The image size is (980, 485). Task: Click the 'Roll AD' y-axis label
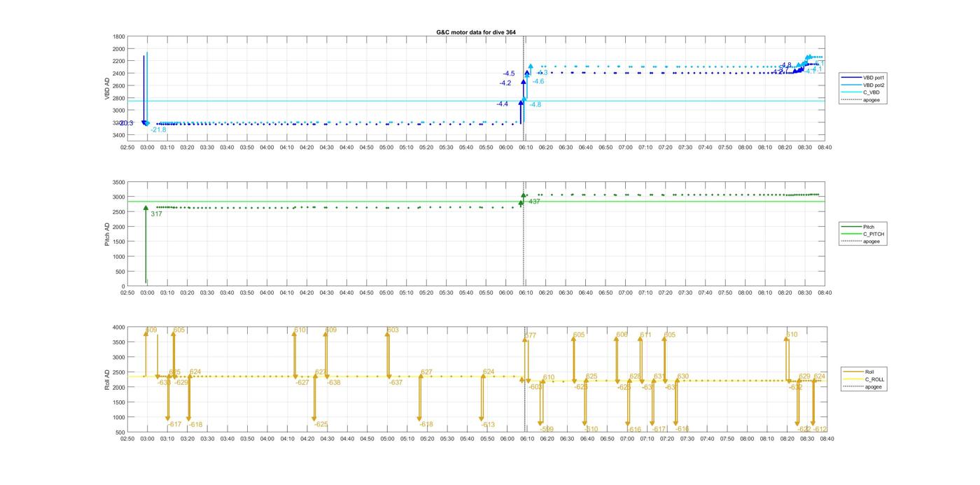[107, 379]
